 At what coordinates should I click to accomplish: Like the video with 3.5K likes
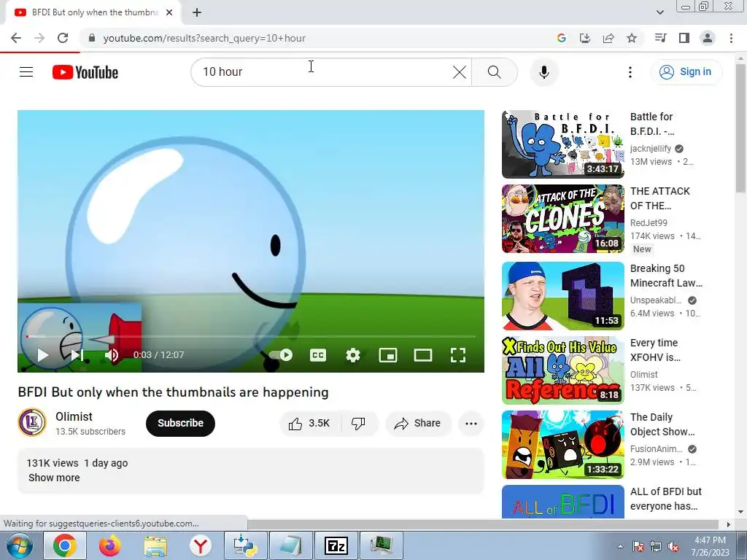point(309,424)
